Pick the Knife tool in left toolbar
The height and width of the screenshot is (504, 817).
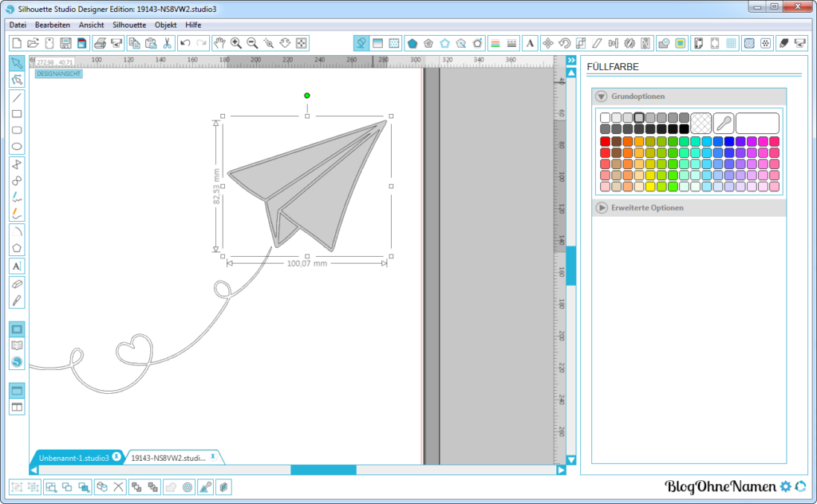(x=17, y=301)
